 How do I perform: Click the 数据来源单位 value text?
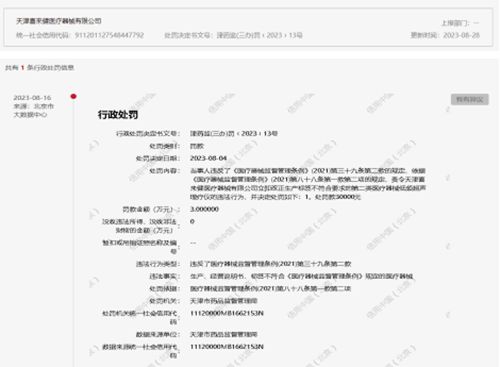224,334
